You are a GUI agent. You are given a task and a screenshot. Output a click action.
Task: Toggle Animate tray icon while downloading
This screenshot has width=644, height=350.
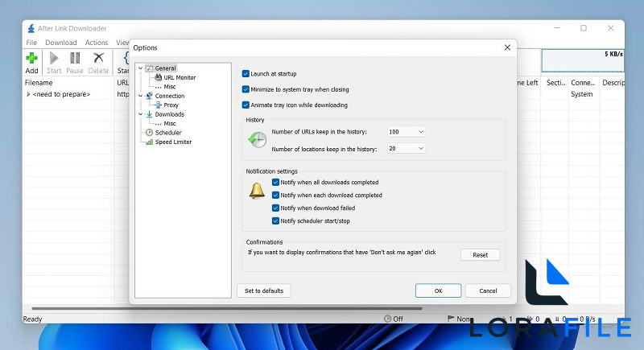[x=246, y=105]
